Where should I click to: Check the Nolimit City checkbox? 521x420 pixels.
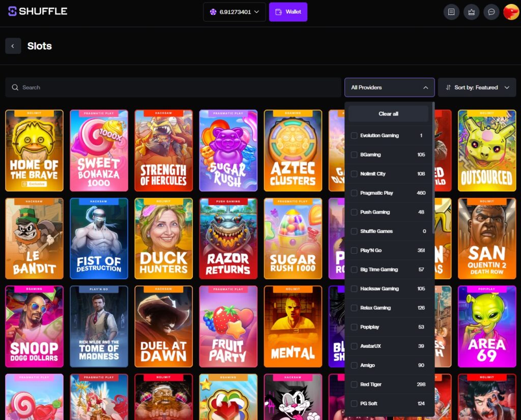(x=354, y=174)
